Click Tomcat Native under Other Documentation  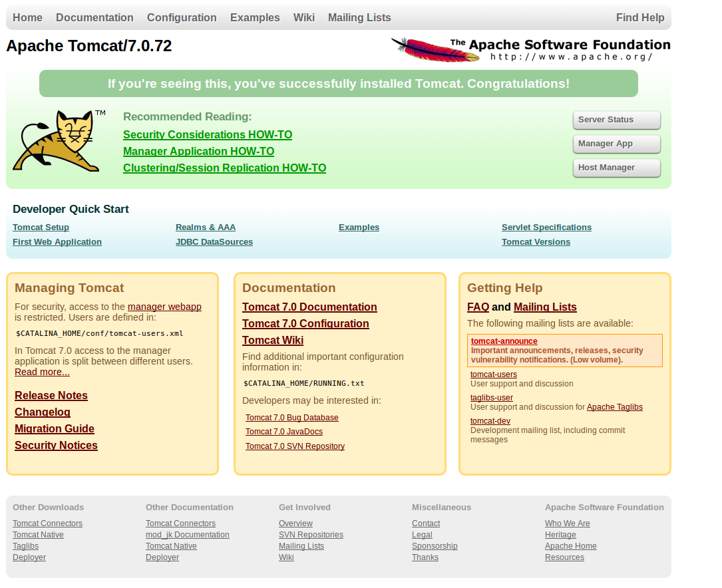[171, 546]
